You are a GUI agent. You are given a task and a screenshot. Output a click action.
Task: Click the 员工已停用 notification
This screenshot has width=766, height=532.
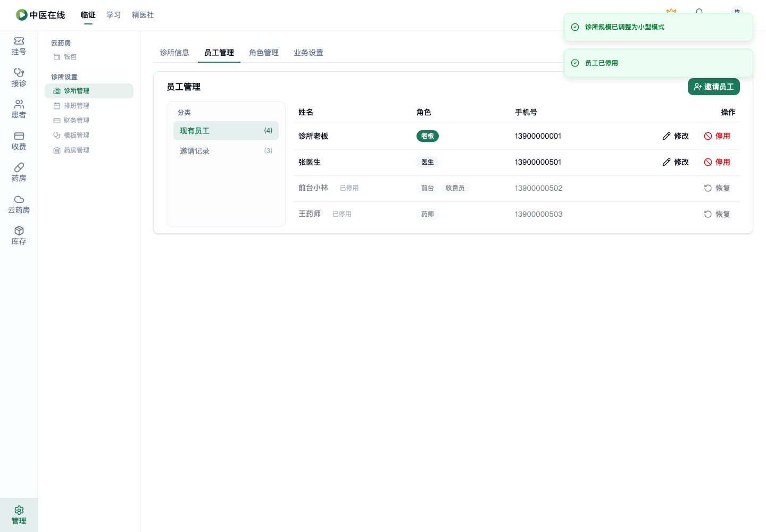click(x=659, y=63)
